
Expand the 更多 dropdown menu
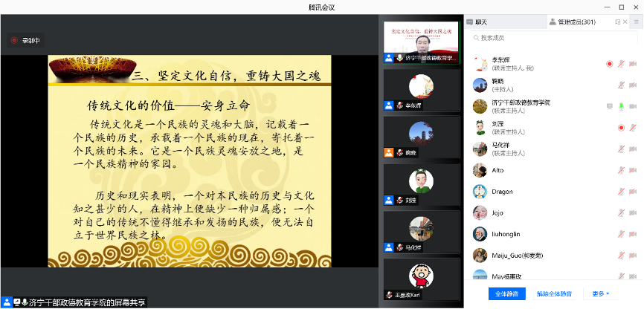601,293
